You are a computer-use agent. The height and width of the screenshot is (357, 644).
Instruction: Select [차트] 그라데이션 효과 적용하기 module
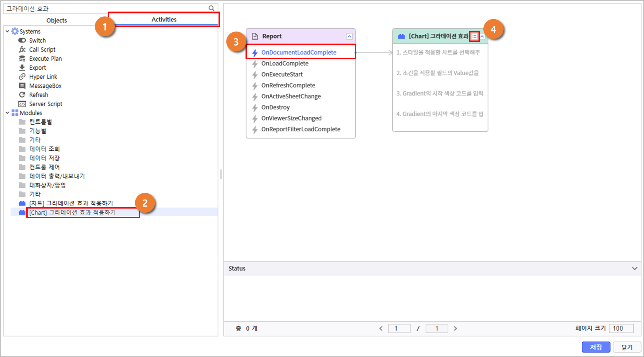pyautogui.click(x=71, y=203)
